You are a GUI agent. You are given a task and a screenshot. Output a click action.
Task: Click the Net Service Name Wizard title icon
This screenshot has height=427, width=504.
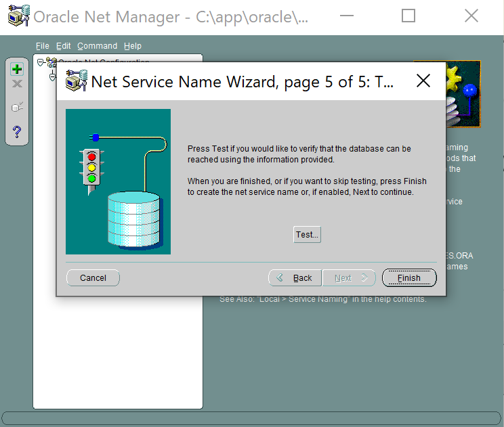(76, 82)
